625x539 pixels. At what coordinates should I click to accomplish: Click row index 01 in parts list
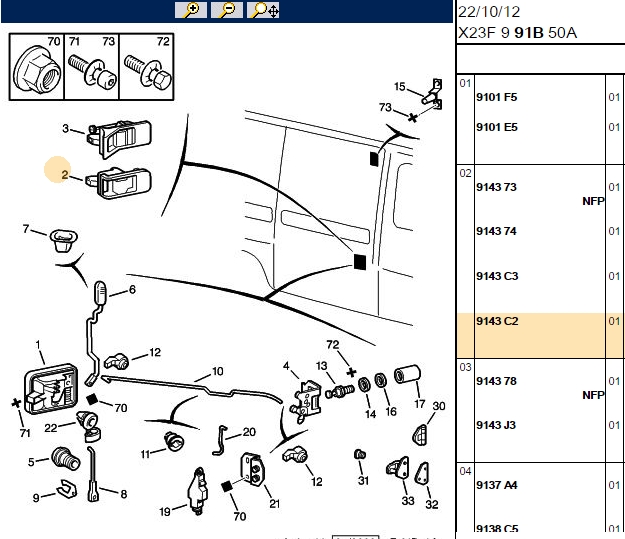(465, 83)
